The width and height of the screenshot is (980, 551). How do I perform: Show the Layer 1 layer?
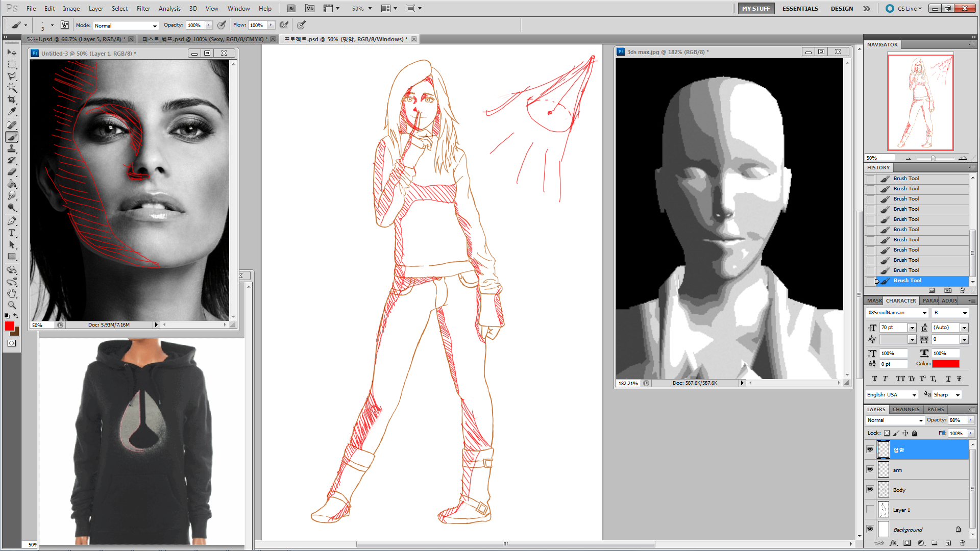[870, 510]
